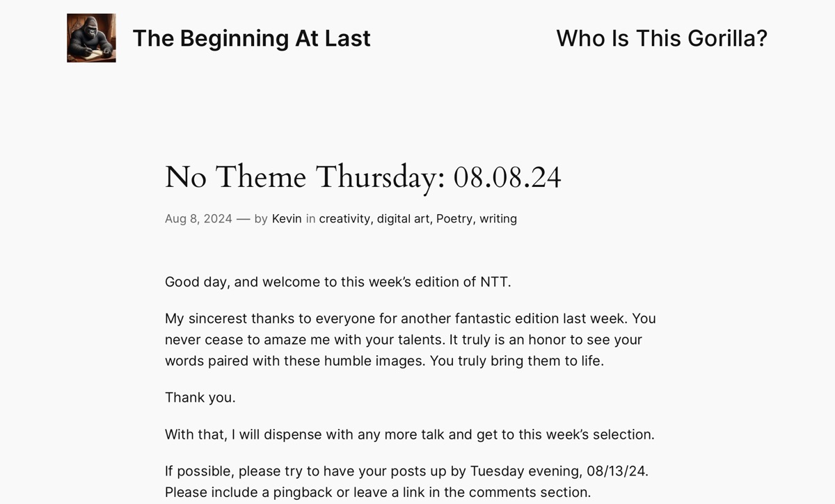Open author Kevin's profile link
Viewport: 835px width, 504px height.
pos(287,219)
